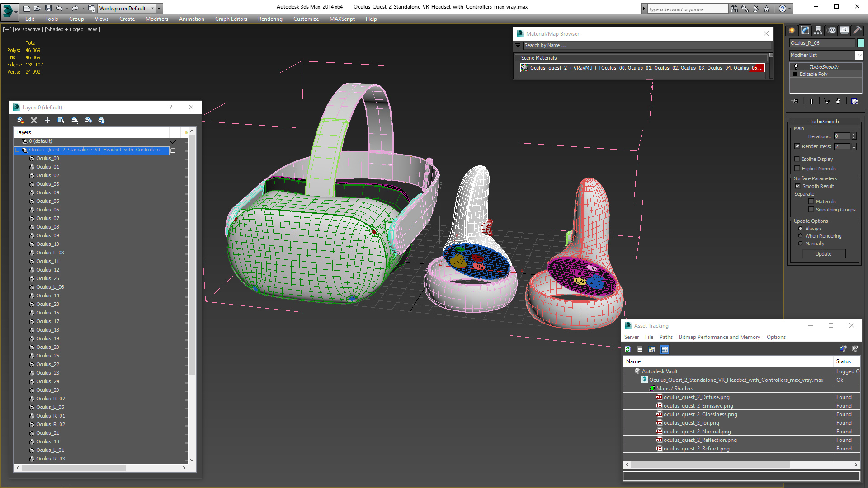
Task: Open Paths menu in Asset Tracking
Action: click(x=665, y=337)
